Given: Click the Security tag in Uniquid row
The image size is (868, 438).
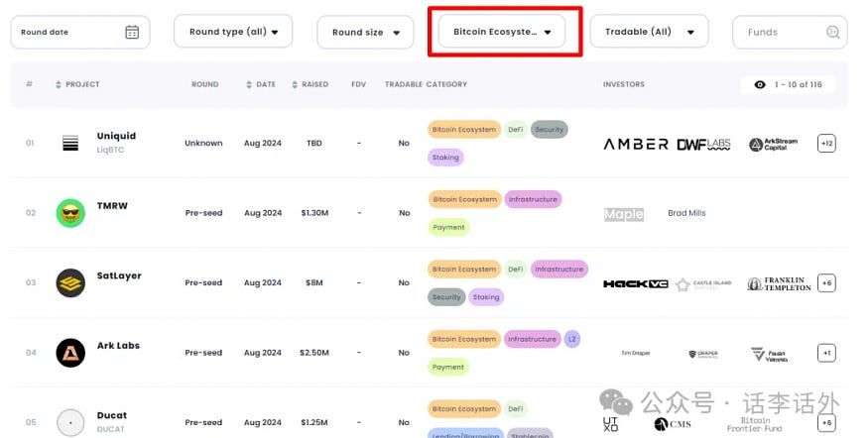Looking at the screenshot, I should click(550, 130).
